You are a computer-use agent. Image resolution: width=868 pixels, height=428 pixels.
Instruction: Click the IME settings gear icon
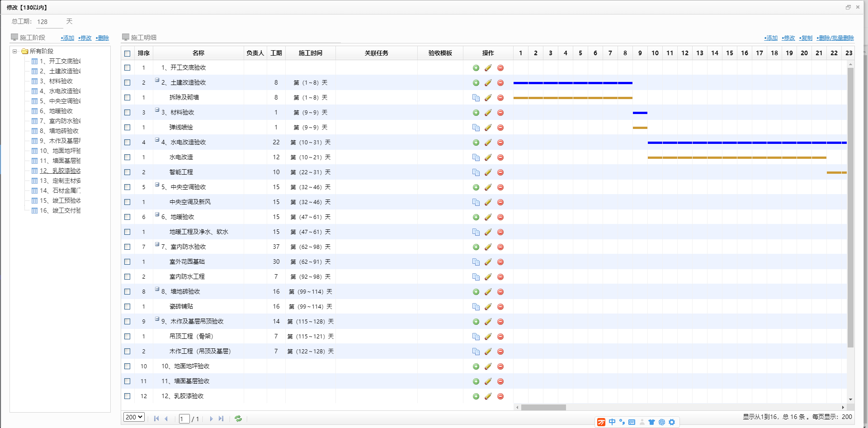672,422
